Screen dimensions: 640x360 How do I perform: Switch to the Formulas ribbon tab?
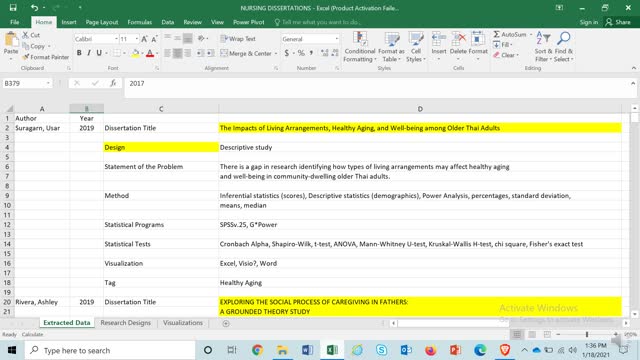140,22
